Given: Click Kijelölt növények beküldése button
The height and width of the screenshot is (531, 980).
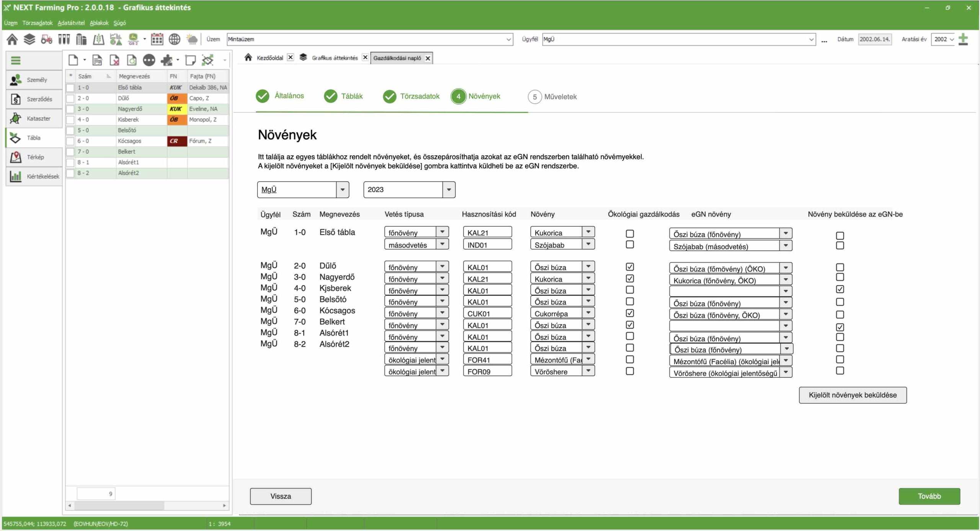Looking at the screenshot, I should 853,395.
